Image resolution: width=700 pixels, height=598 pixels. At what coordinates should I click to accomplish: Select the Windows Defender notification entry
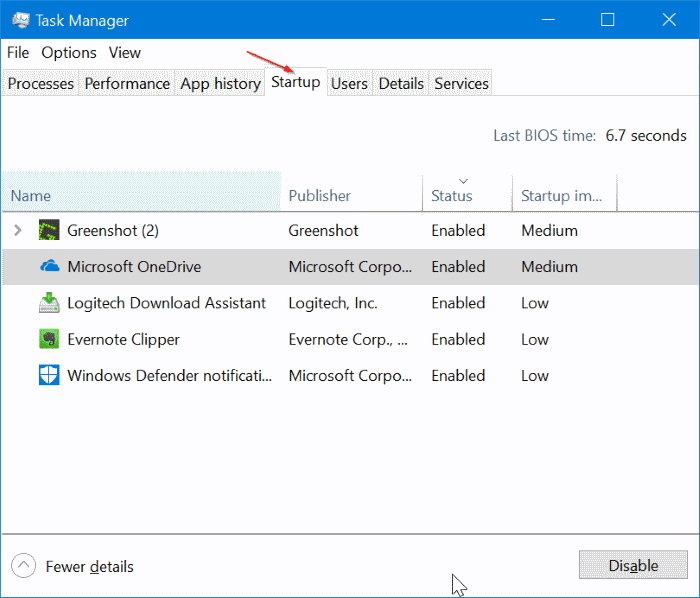170,375
